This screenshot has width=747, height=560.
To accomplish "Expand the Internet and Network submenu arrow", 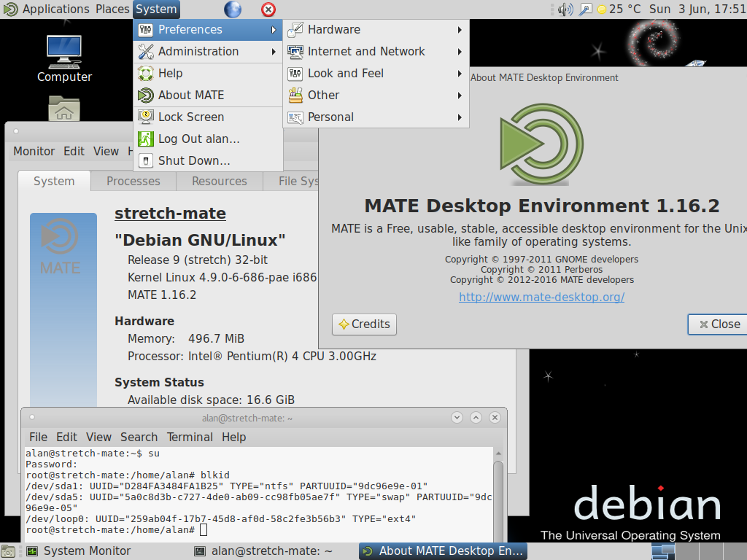I will click(460, 52).
